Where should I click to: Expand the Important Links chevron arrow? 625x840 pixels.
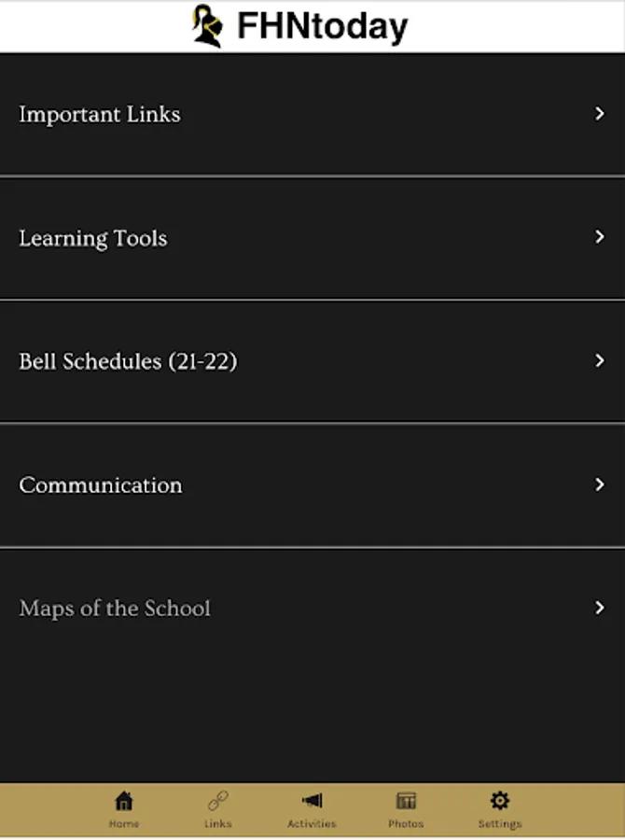point(600,114)
